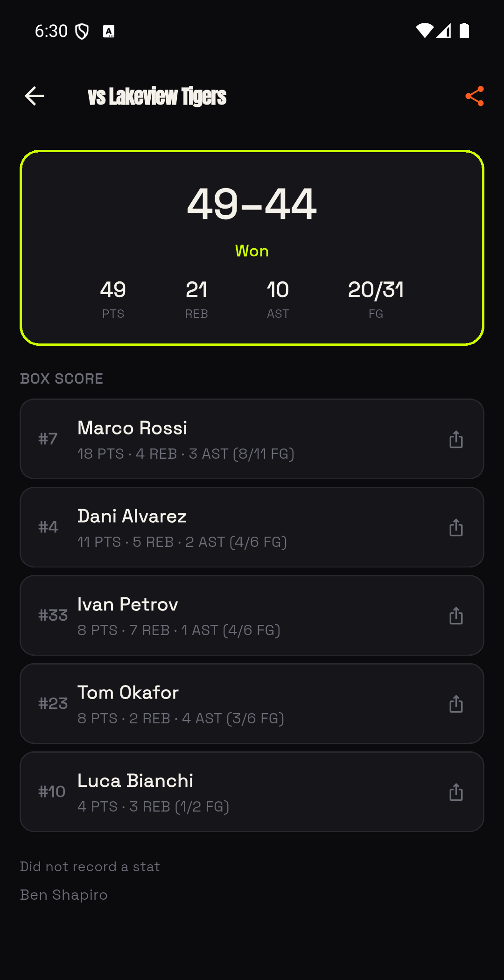Open Dani Alvarez's player card
This screenshot has height=980, width=504.
click(x=252, y=527)
